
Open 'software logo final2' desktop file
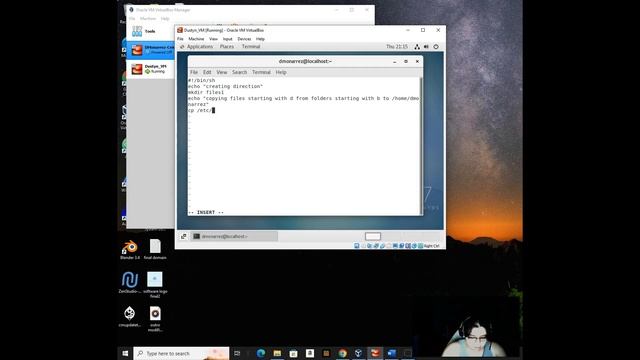pyautogui.click(x=155, y=285)
